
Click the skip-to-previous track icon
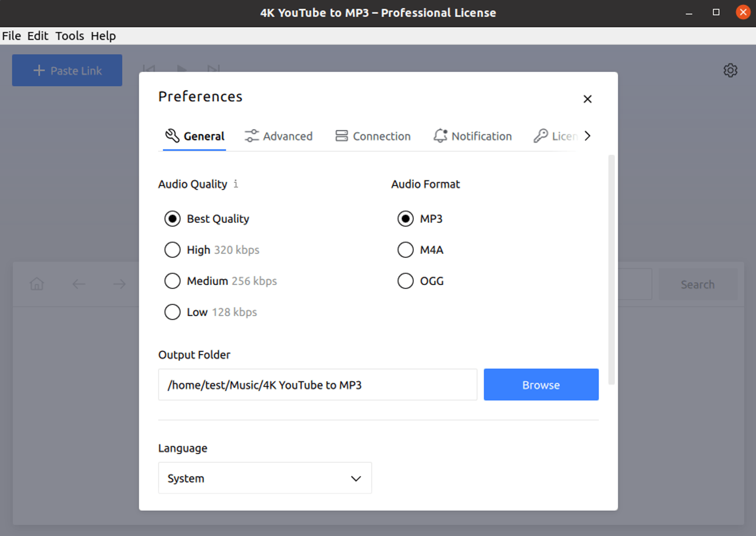click(149, 69)
